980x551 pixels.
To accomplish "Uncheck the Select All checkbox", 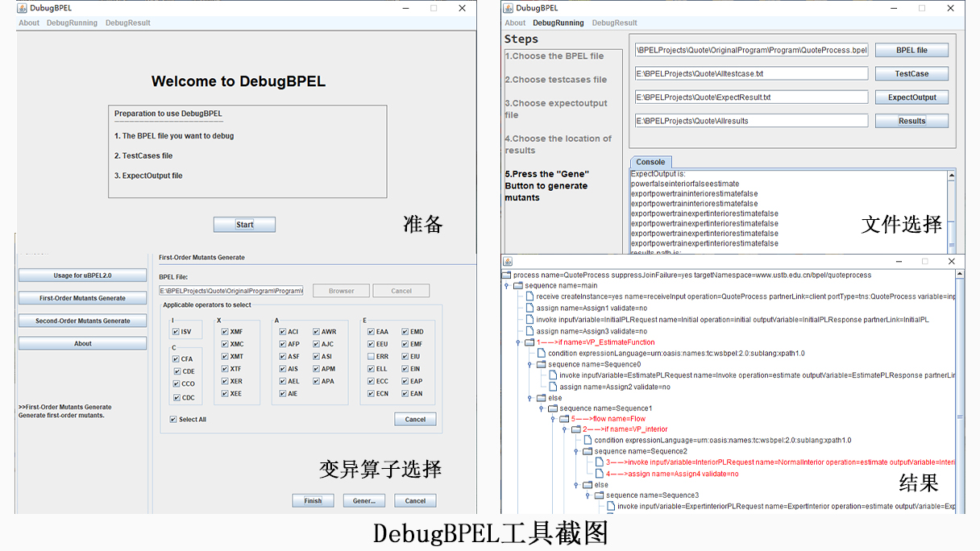I will pyautogui.click(x=173, y=420).
